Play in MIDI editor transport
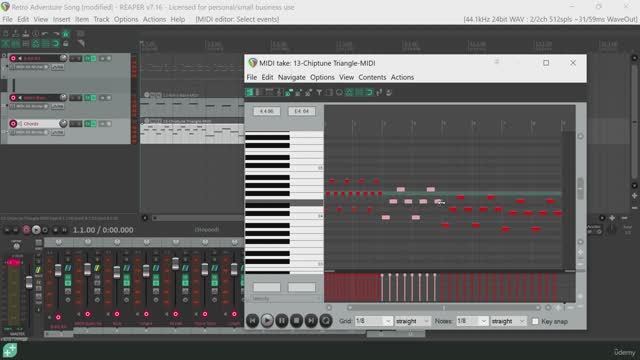The height and width of the screenshot is (360, 640). [267, 321]
